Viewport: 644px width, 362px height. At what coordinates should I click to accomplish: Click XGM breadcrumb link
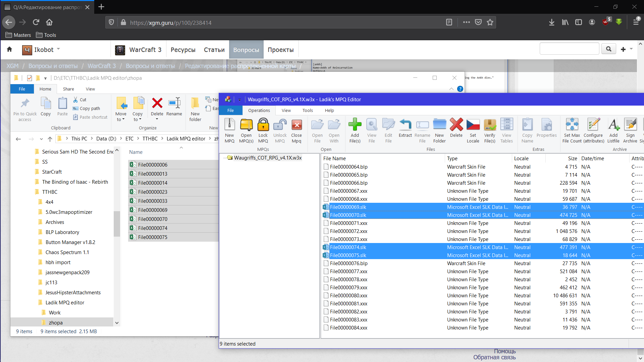pyautogui.click(x=13, y=66)
